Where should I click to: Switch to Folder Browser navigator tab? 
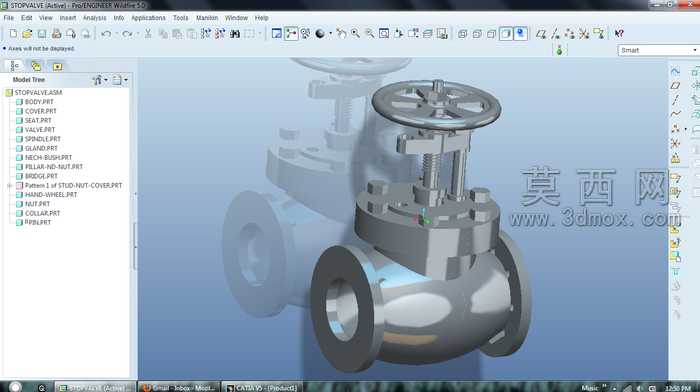pyautogui.click(x=36, y=67)
